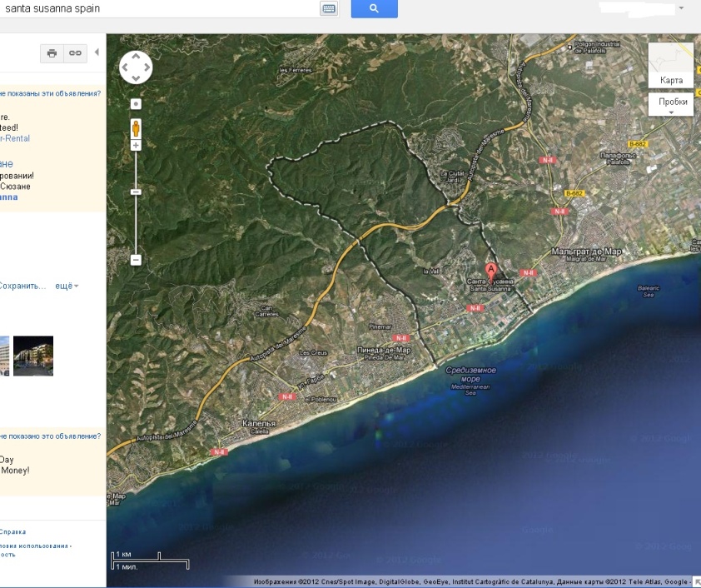This screenshot has width=701, height=588.
Task: Click the search field with santa susanna spain
Action: pos(158,8)
